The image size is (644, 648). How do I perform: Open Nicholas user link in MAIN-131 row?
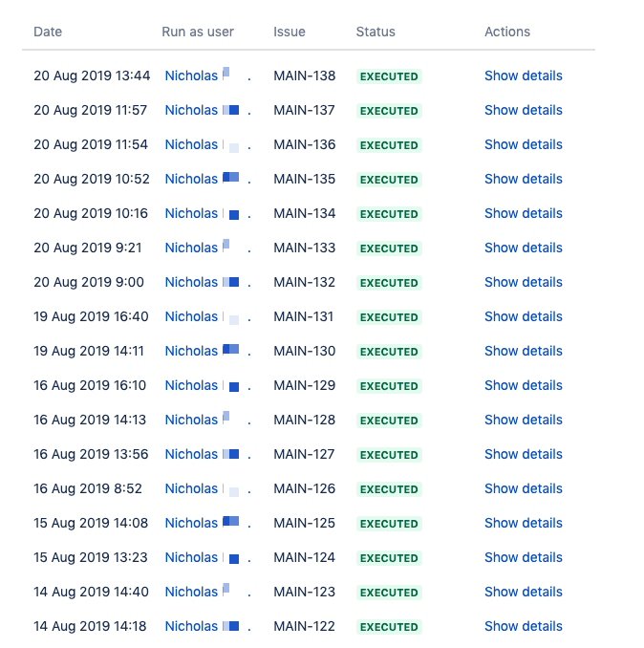tap(207, 316)
